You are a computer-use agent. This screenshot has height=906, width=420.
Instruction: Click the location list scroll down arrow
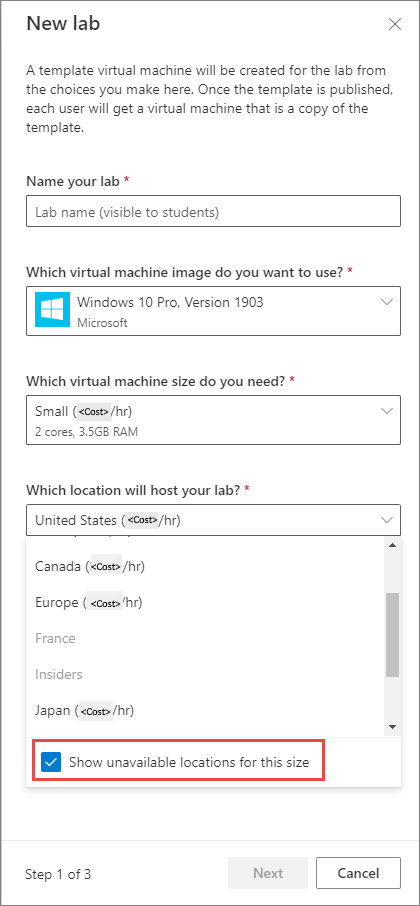tap(392, 727)
